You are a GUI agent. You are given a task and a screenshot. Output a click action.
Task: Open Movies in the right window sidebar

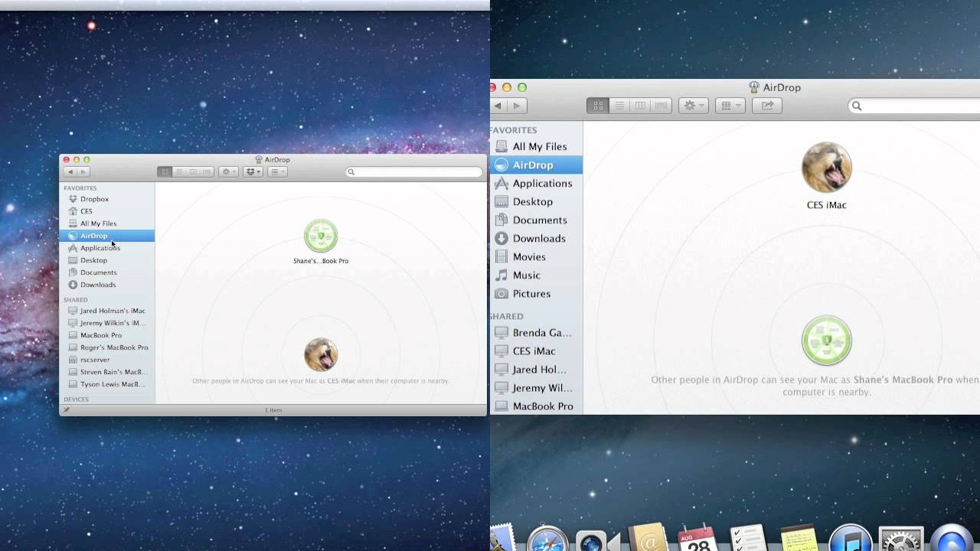536,256
